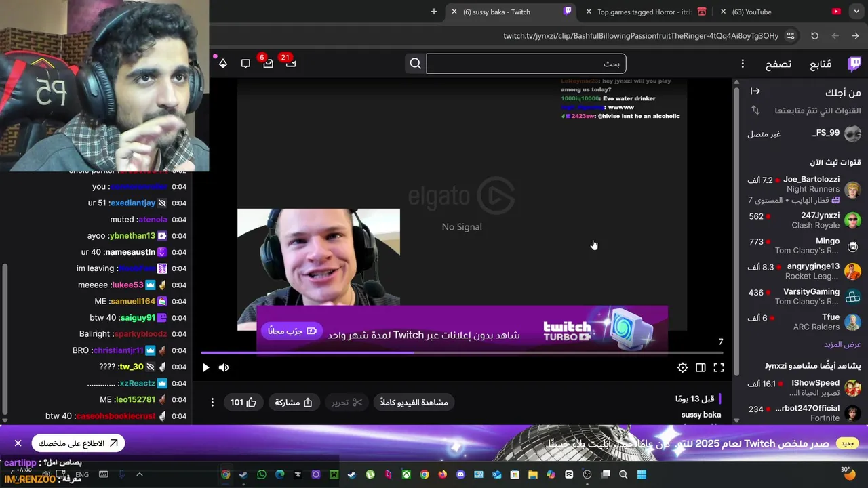Go to Twitch home via purple logo
868x488 pixels.
tap(854, 64)
